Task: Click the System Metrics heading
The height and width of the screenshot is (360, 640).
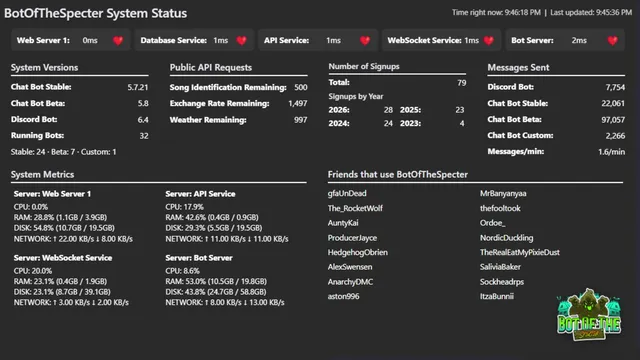Action: (x=42, y=174)
